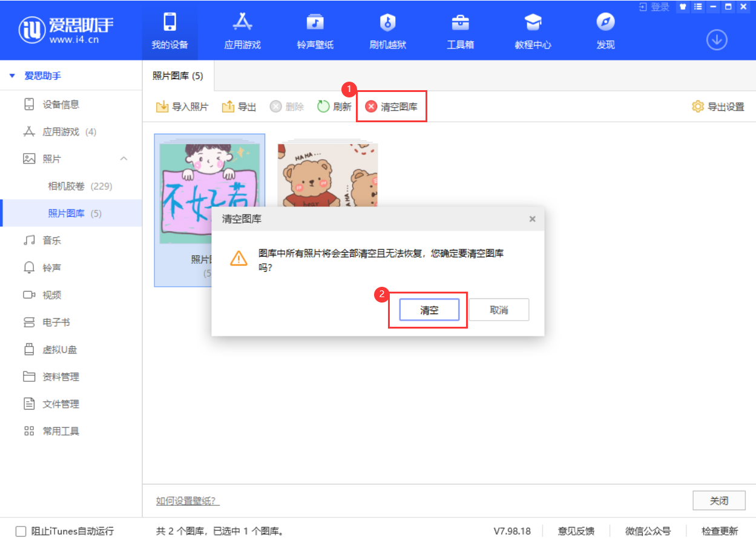Screen dimensions: 756x544
Task: Open the 如何设置壁纸? link
Action: (x=188, y=500)
